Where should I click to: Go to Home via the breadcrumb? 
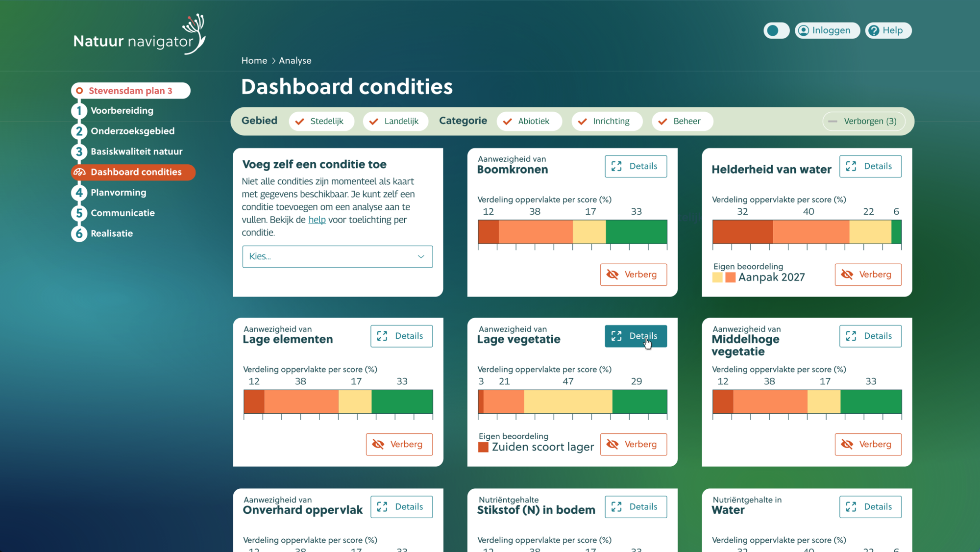point(254,61)
